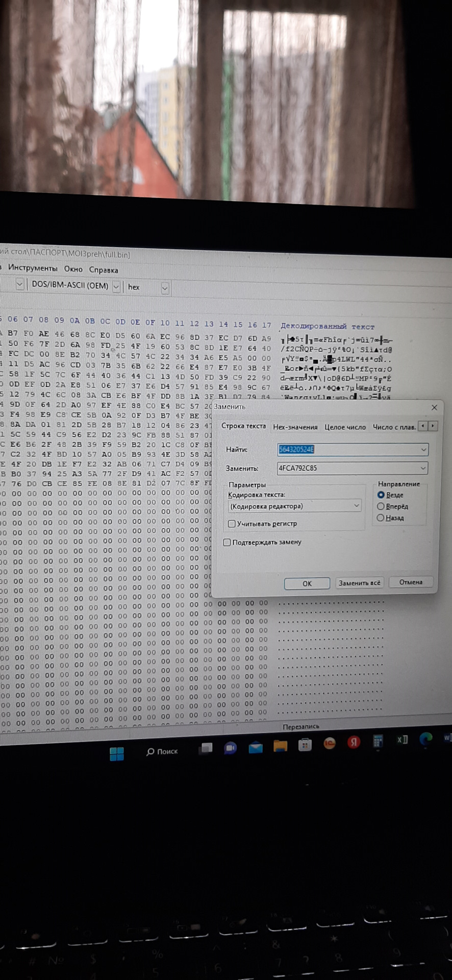Switch to the 'Hex-значения' tab
The height and width of the screenshot is (980, 452).
pos(295,427)
